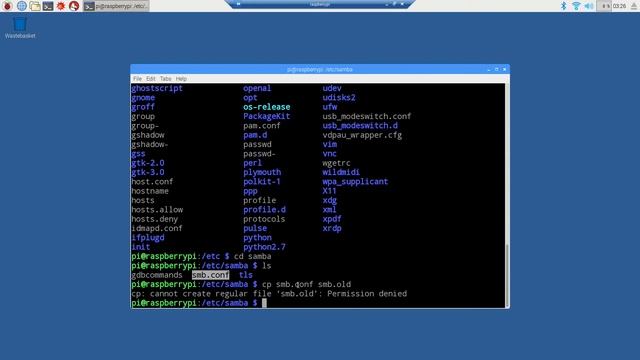Open the terminal Help menu

pyautogui.click(x=181, y=78)
